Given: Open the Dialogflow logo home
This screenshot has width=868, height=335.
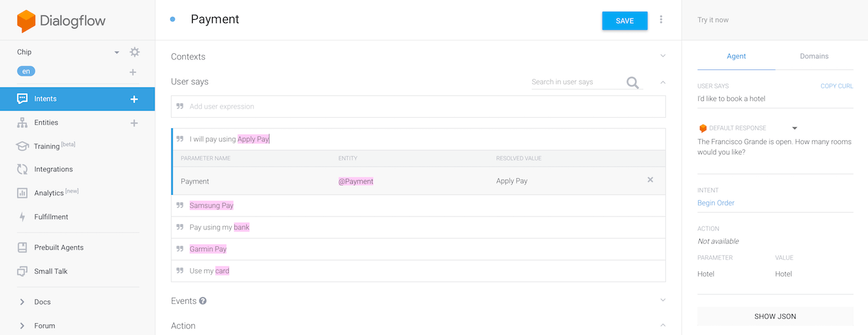Looking at the screenshot, I should tap(61, 21).
